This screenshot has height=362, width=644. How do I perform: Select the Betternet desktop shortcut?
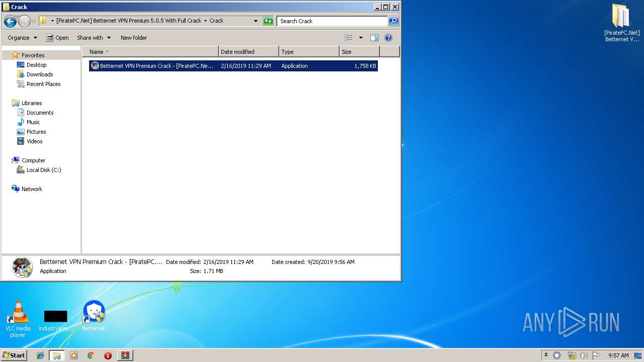(94, 316)
